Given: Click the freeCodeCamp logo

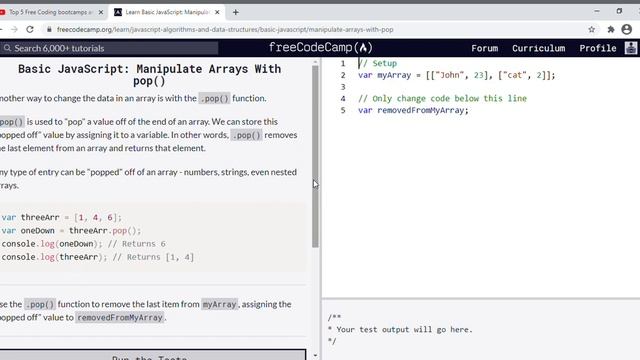Looking at the screenshot, I should [320, 48].
